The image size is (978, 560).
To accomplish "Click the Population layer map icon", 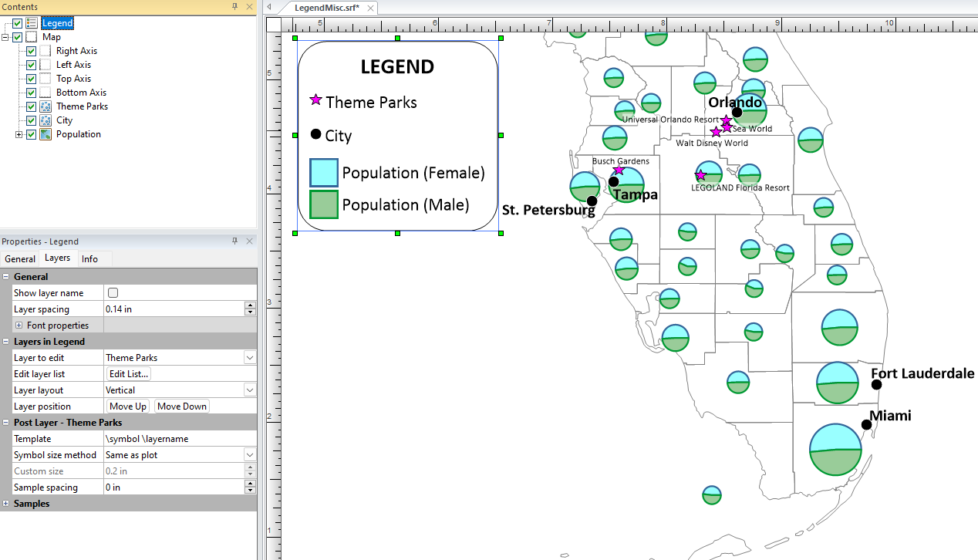I will pos(46,134).
